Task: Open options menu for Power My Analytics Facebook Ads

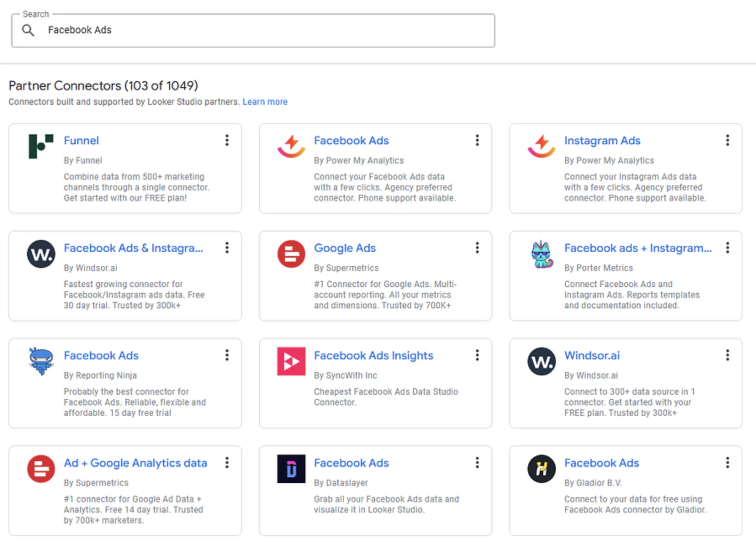Action: tap(477, 140)
